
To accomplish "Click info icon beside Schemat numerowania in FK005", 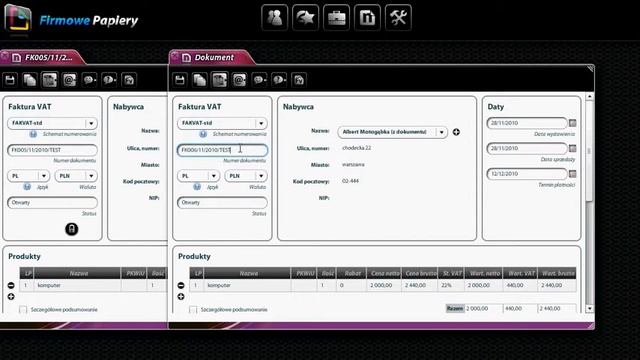I will click(x=33, y=134).
